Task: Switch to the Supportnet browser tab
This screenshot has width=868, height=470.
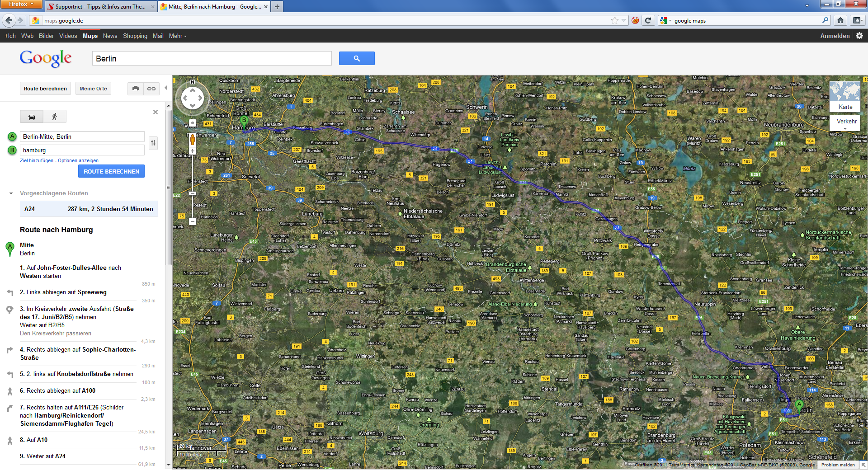Action: pyautogui.click(x=99, y=7)
